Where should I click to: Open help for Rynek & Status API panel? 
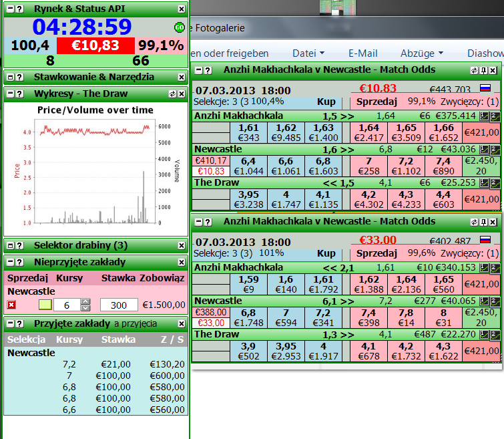[20, 9]
